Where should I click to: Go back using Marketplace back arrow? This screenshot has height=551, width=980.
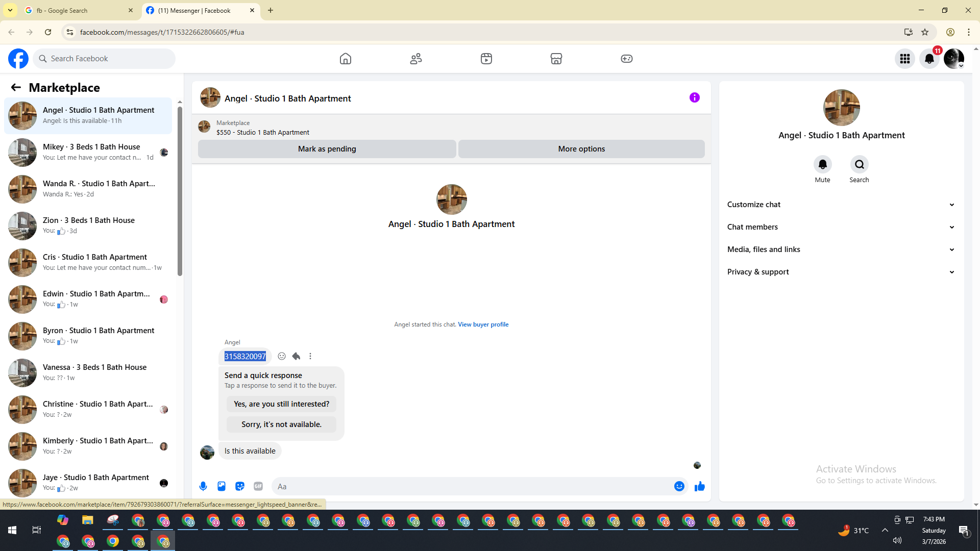click(16, 87)
